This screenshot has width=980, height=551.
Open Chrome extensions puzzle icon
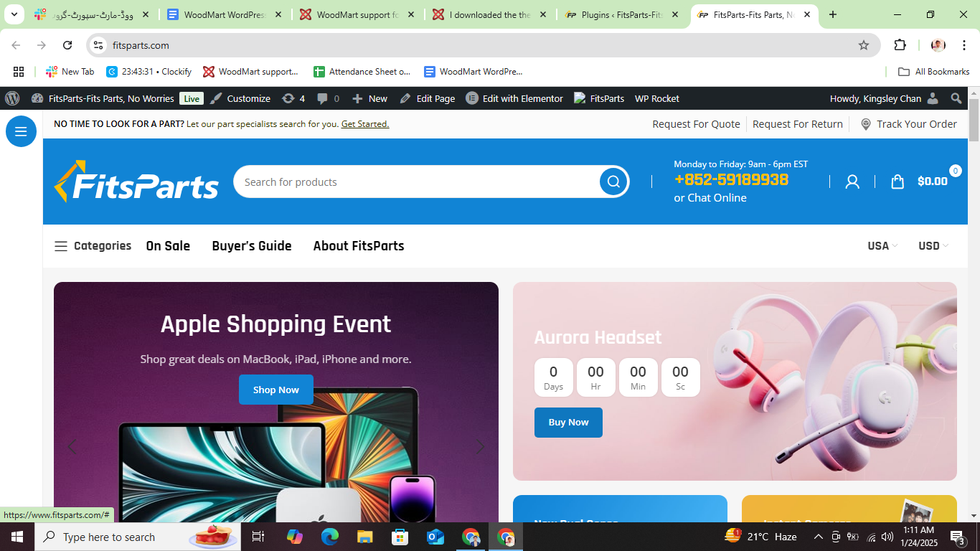(x=900, y=45)
